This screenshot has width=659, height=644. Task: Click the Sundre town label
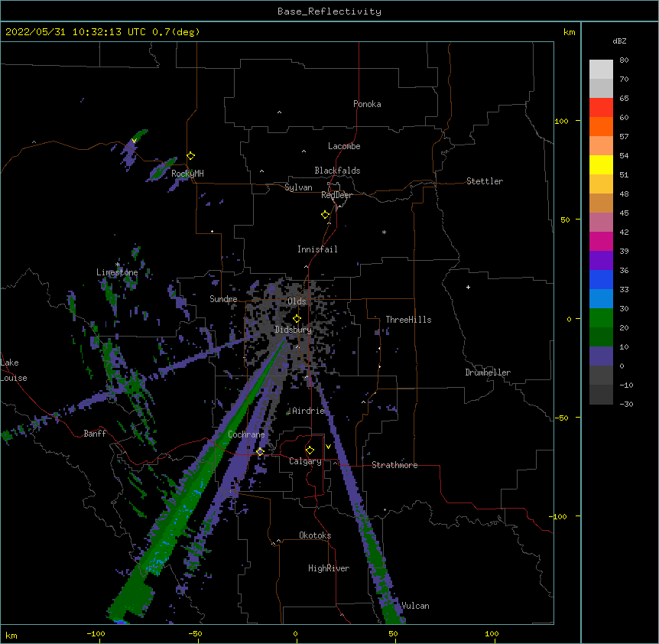pyautogui.click(x=223, y=299)
